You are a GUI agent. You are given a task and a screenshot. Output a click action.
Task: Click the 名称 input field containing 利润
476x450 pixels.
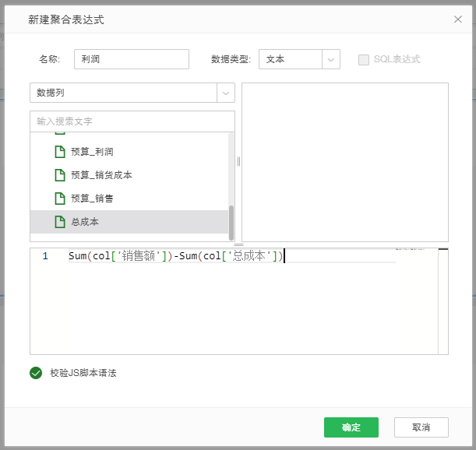coord(131,60)
